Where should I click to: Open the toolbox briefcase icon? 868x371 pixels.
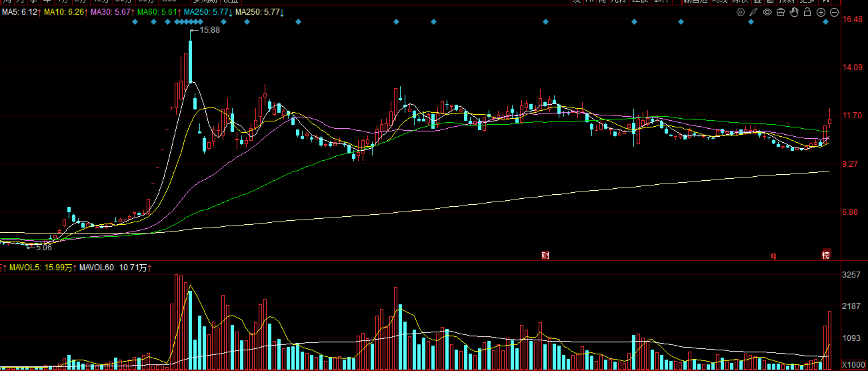click(x=781, y=12)
